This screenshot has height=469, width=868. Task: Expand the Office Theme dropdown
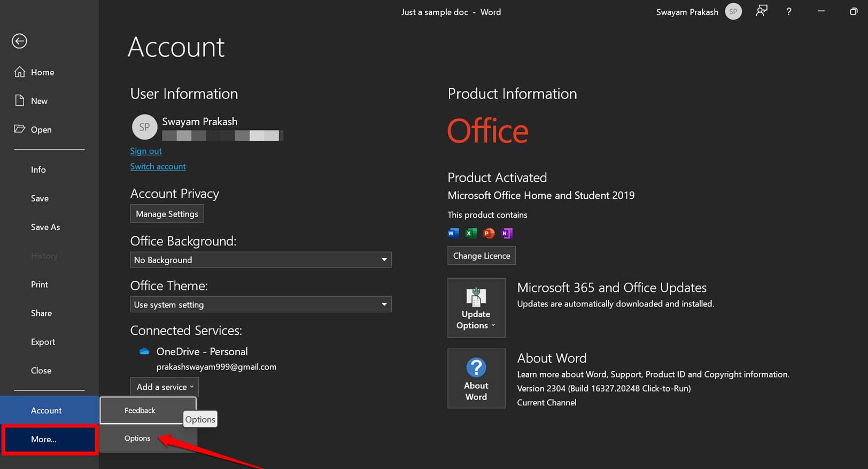coord(261,304)
